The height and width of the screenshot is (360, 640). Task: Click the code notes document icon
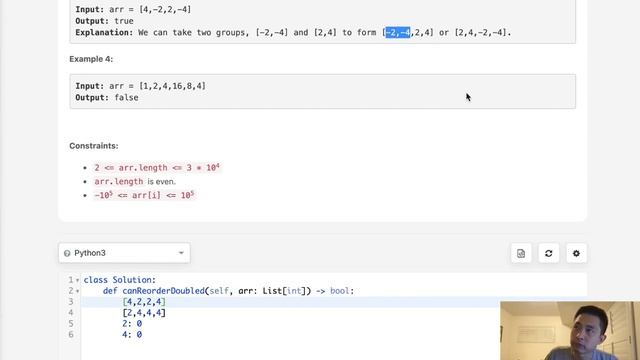[521, 253]
